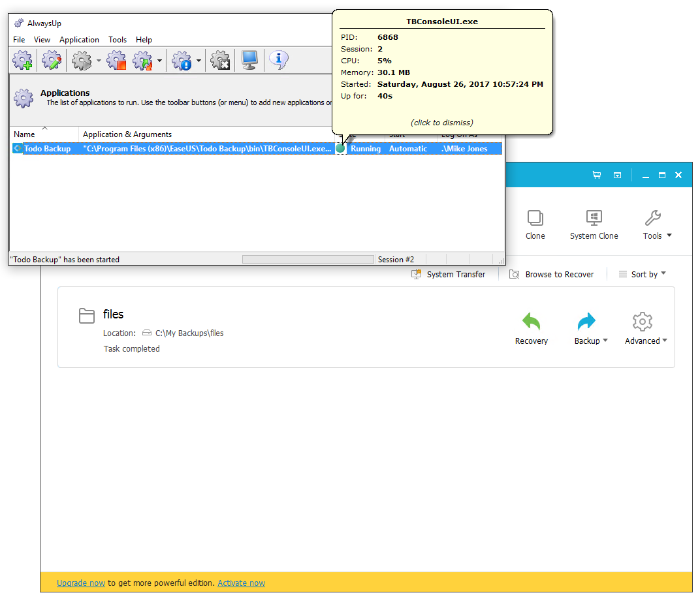Open the File menu in AlwaysUp
The width and height of the screenshot is (700, 597).
coord(19,40)
